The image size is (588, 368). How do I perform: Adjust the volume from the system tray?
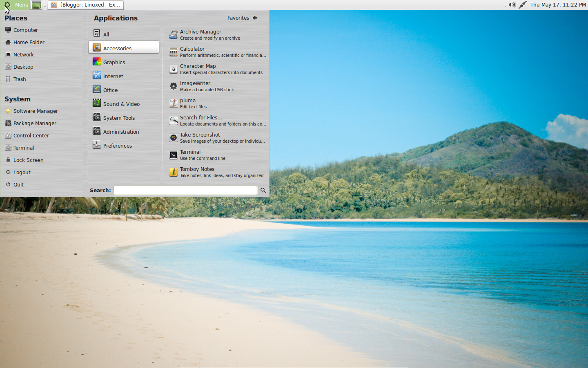tap(512, 5)
